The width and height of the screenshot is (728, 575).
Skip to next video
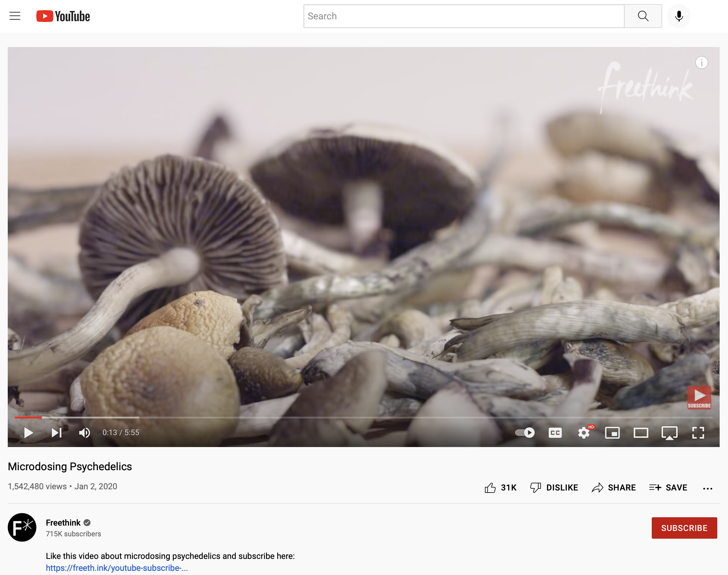point(57,433)
